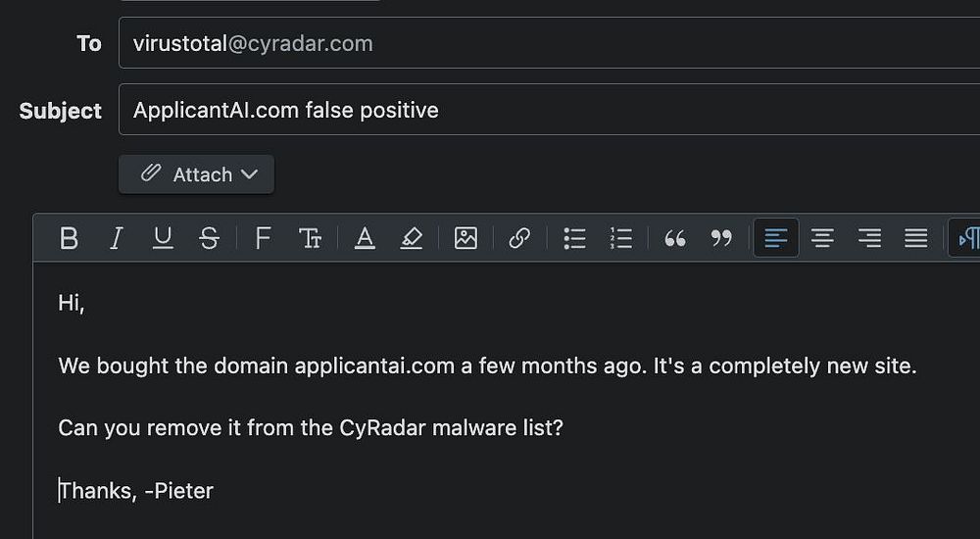Align text to the right
Screen dimensions: 980x539
click(x=869, y=238)
